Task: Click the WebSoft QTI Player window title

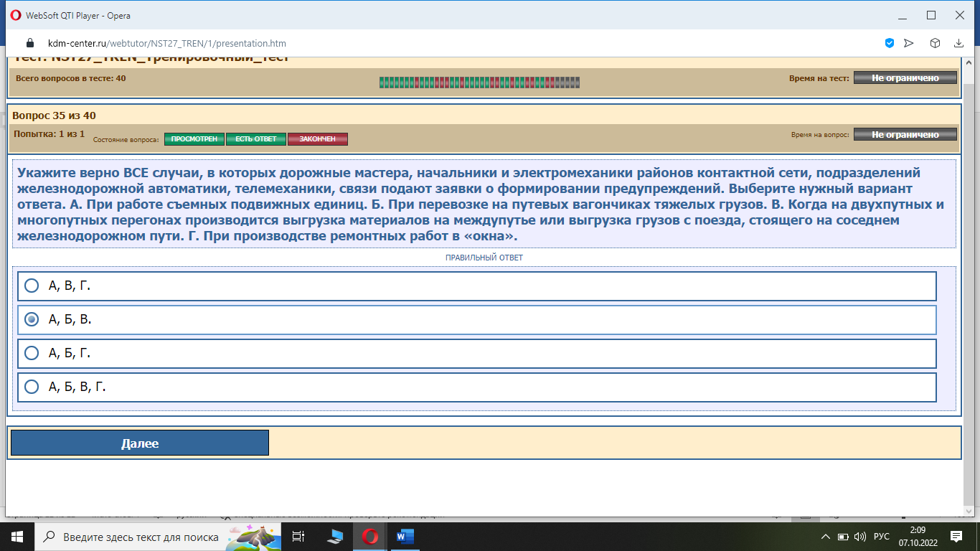Action: pyautogui.click(x=79, y=15)
